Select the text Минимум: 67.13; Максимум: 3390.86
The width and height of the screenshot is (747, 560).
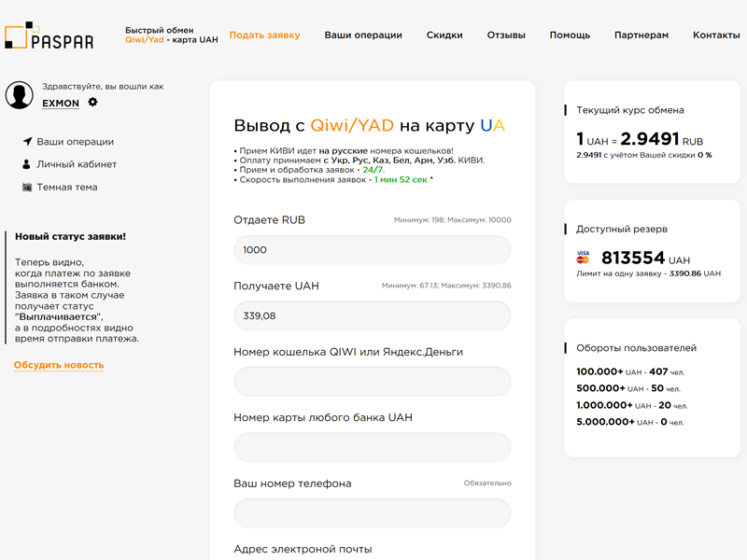click(x=446, y=286)
